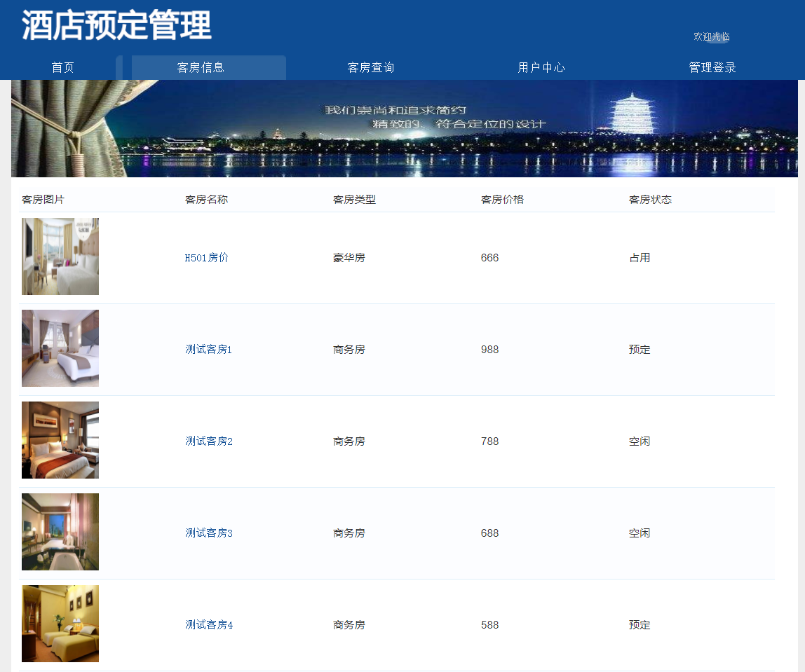Click the 客房图片 column header
This screenshot has height=672, width=805.
click(43, 200)
